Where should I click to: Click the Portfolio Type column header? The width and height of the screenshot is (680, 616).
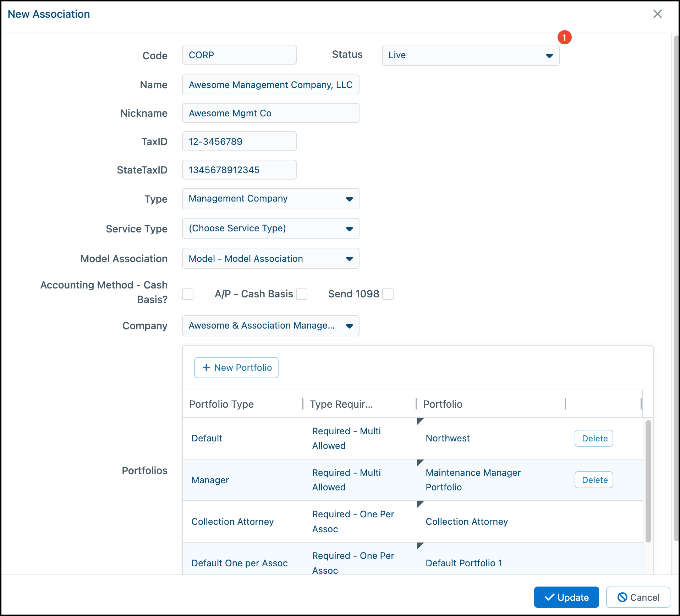click(221, 404)
